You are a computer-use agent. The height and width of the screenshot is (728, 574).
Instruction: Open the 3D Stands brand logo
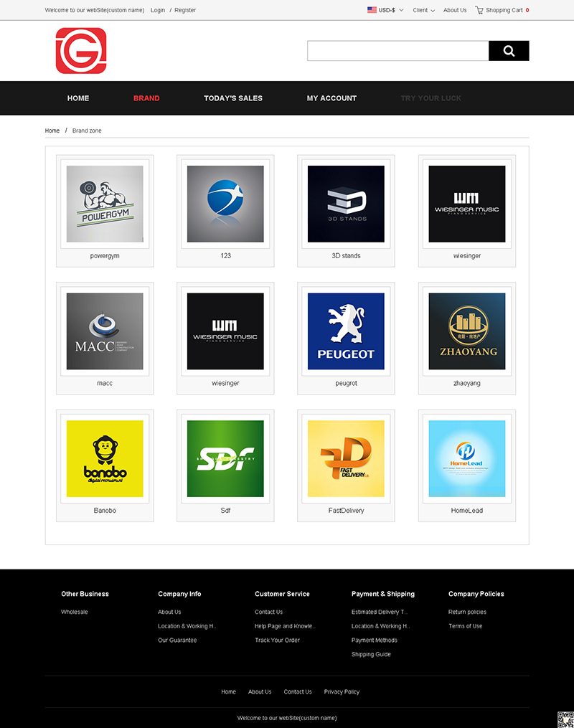pos(346,204)
